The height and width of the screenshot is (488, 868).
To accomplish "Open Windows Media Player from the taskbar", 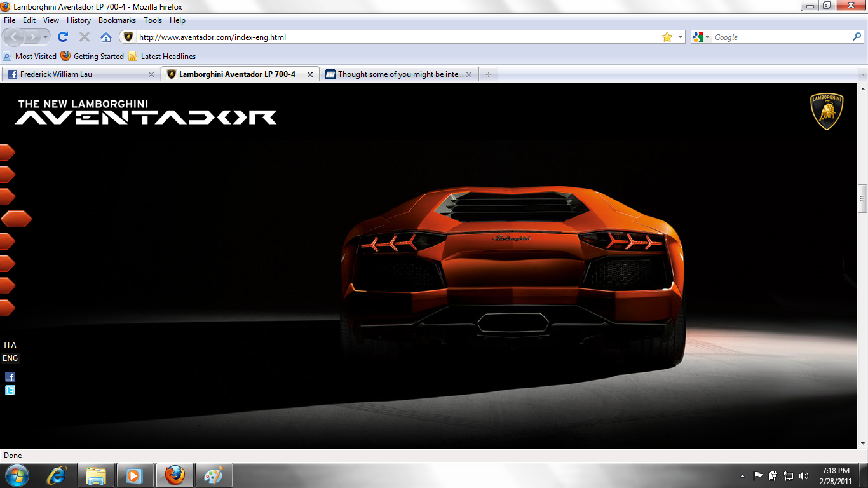I will click(135, 475).
